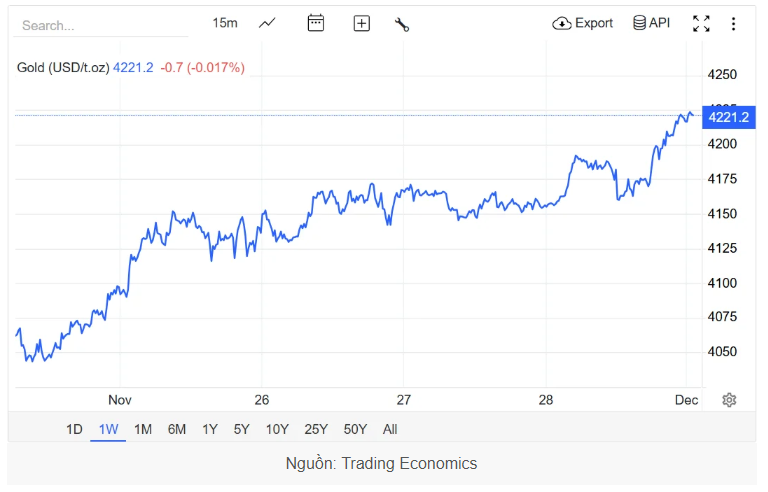The width and height of the screenshot is (768, 492).
Task: Click the 4221.2 current price label
Action: point(727,117)
